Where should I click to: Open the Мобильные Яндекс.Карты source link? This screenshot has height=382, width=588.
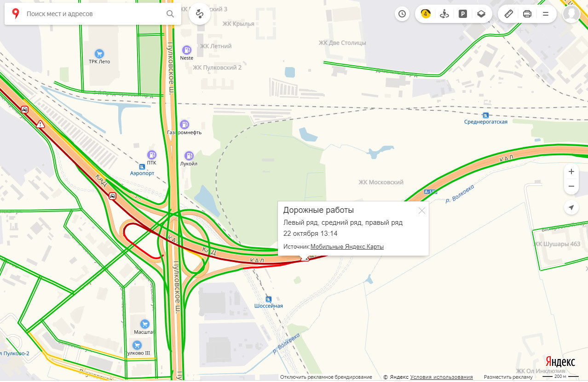347,247
